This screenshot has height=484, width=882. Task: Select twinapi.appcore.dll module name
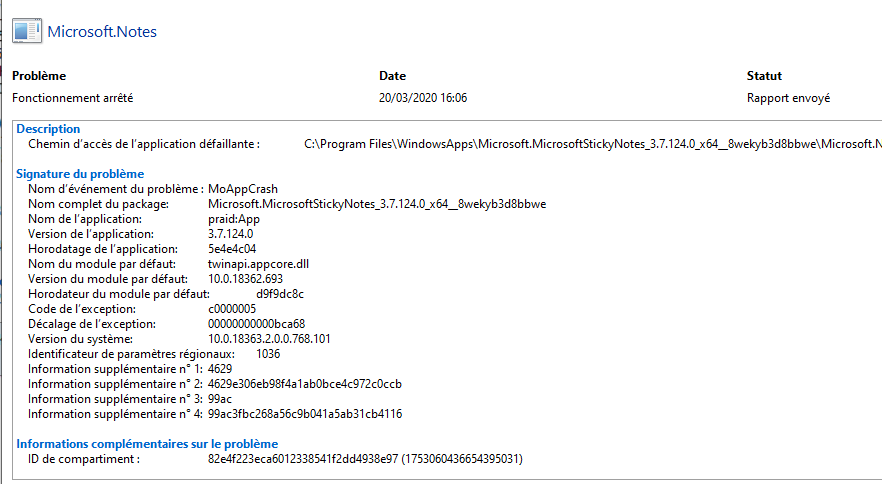(258, 264)
